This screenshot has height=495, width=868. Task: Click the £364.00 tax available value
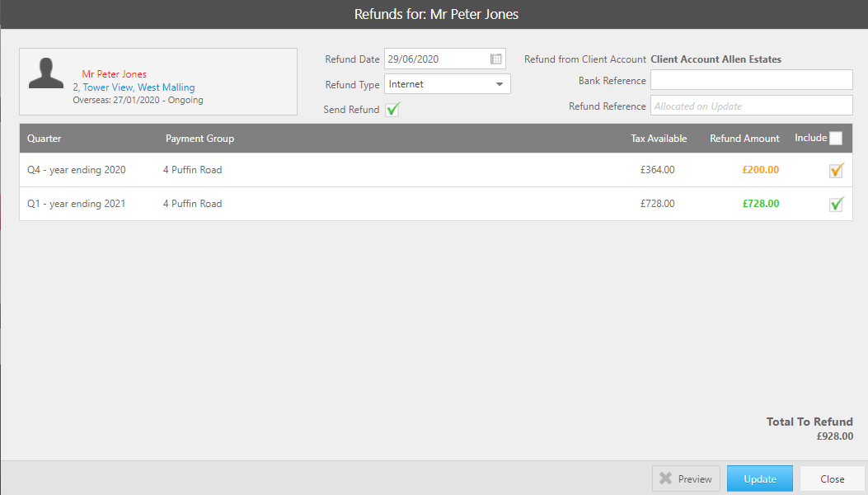(658, 170)
